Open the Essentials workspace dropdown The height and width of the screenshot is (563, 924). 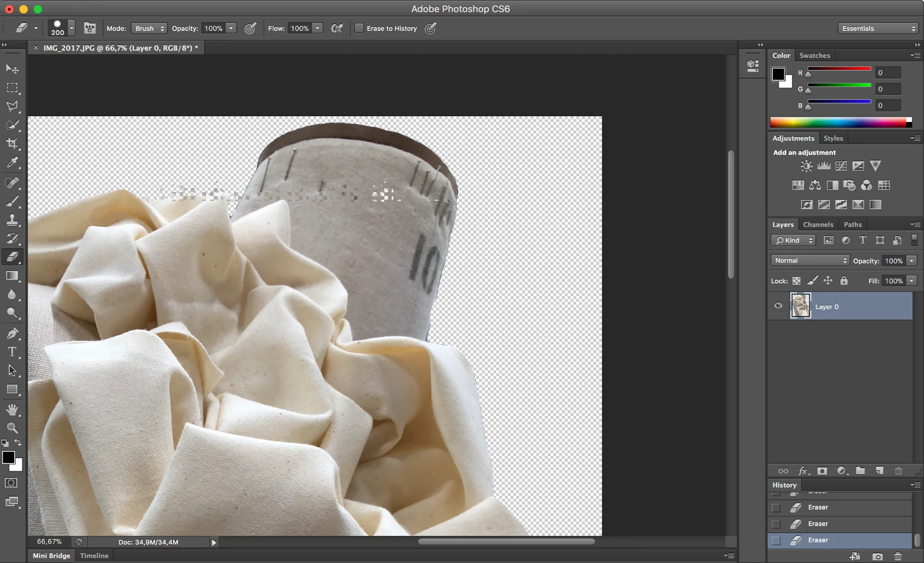[x=878, y=28]
